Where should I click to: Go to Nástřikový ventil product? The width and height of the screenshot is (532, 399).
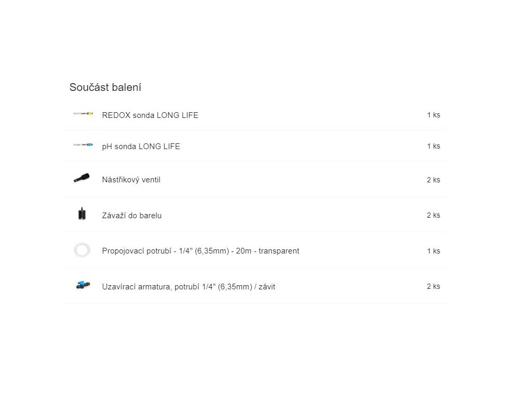point(131,180)
